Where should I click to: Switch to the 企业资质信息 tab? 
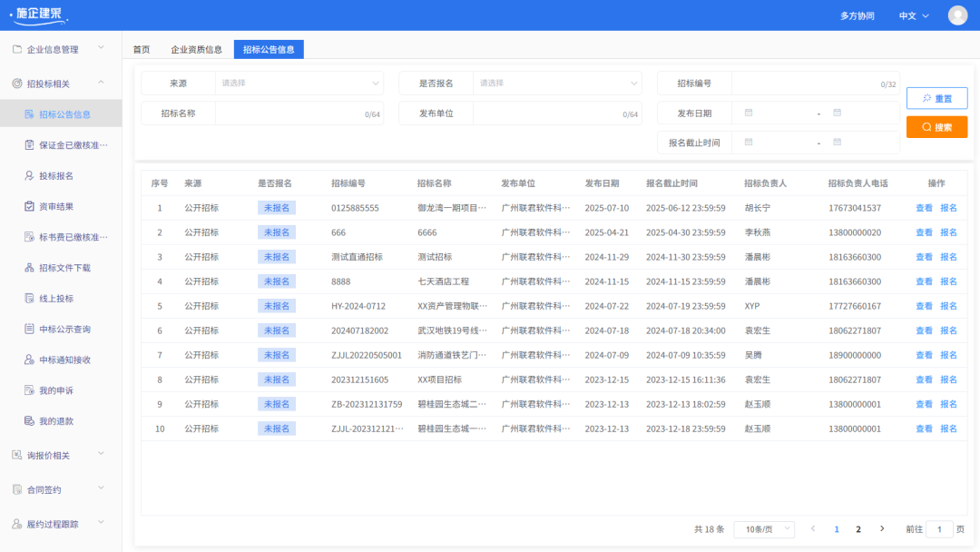pos(196,49)
